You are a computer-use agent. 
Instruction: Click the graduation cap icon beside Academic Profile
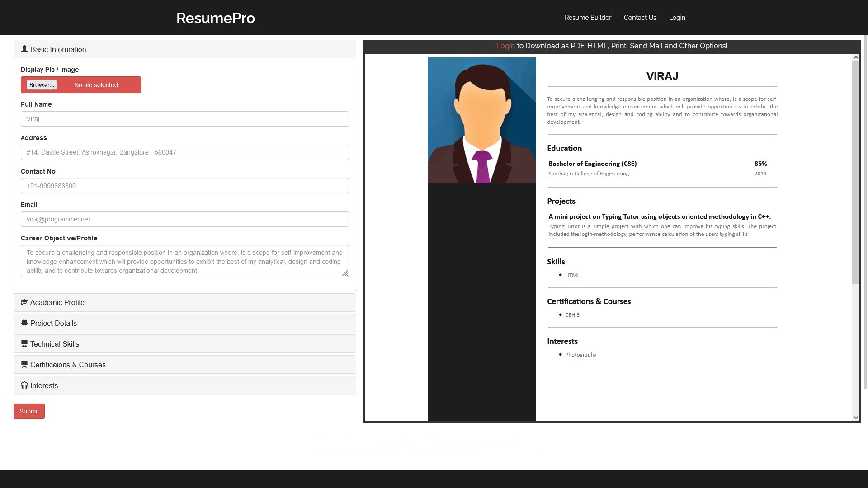(24, 302)
